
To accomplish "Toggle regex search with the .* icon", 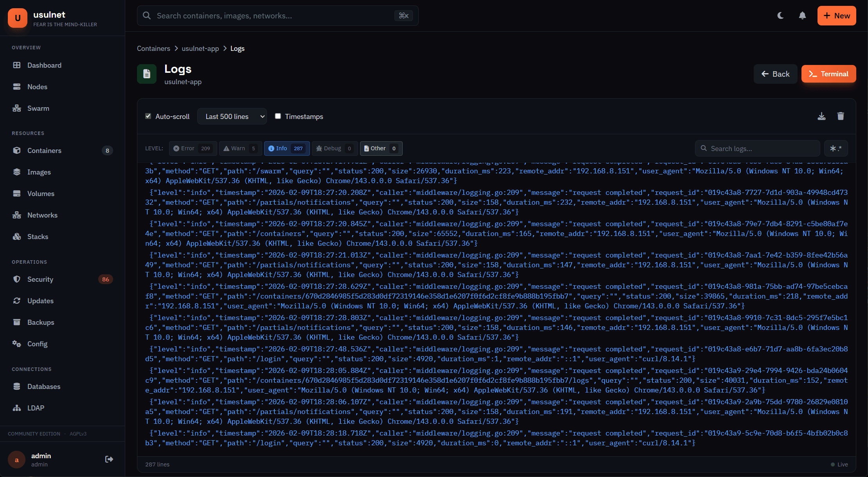I will [836, 148].
